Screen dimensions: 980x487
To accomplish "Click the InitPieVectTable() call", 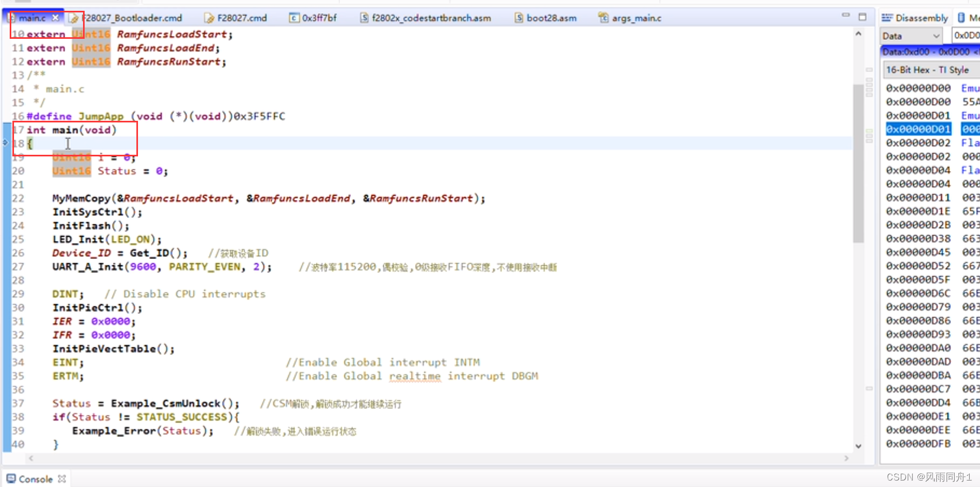I will pyautogui.click(x=113, y=348).
